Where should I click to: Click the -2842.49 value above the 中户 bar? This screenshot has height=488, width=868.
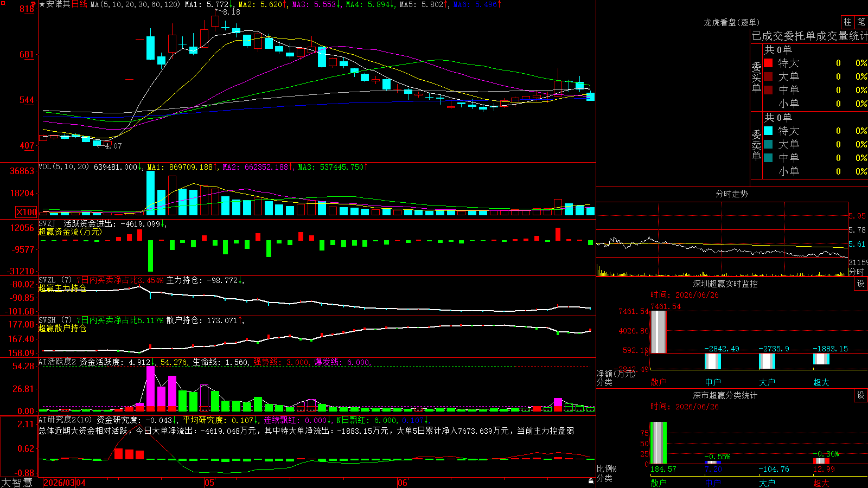[x=722, y=349]
